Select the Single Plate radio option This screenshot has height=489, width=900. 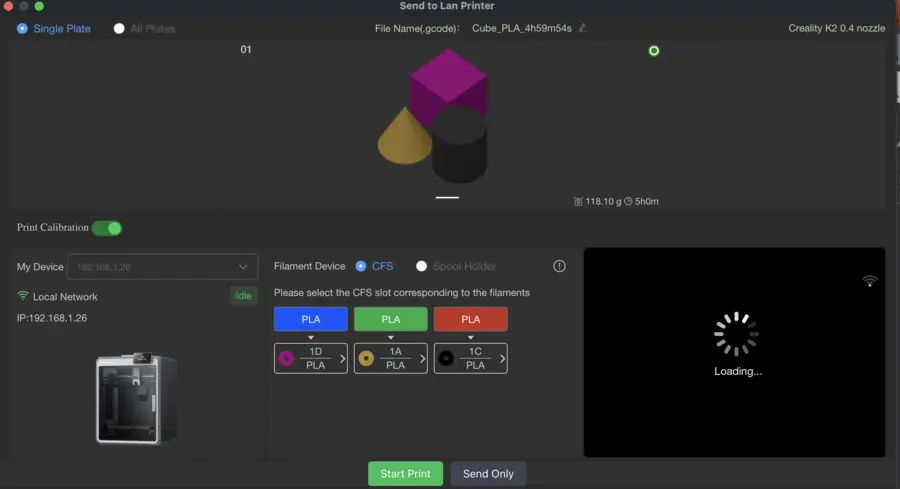(x=22, y=29)
